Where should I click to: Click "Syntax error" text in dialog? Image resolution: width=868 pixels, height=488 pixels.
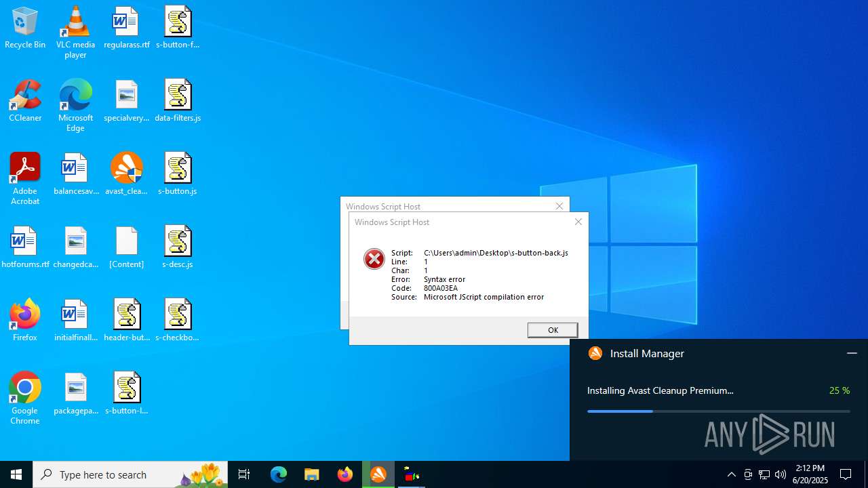coord(444,279)
